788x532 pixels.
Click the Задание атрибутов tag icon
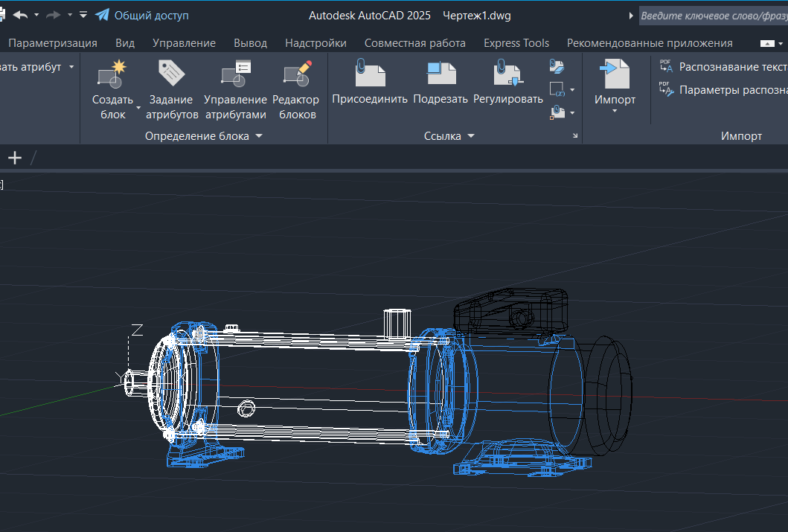tap(171, 72)
